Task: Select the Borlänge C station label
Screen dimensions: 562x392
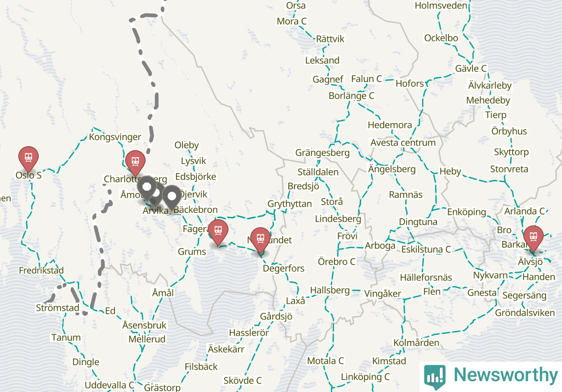Action: pos(351,96)
